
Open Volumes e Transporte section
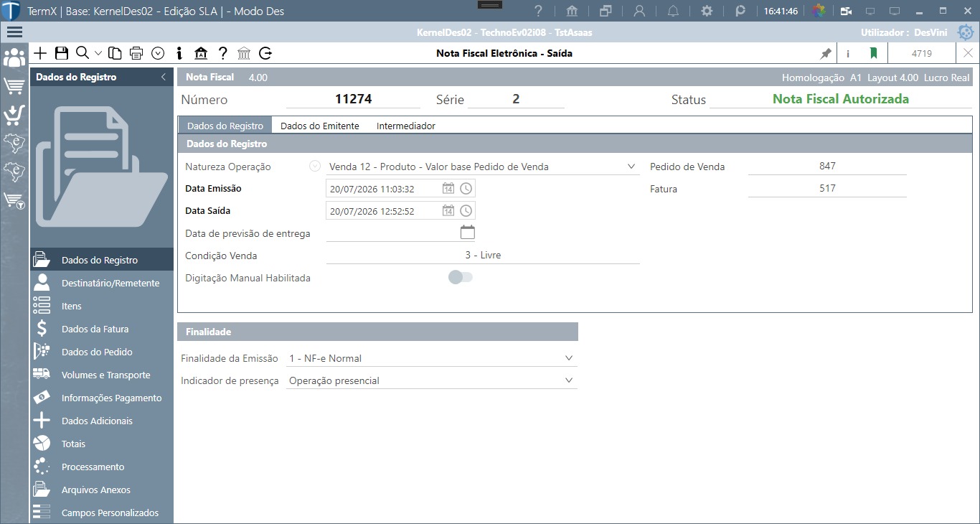pyautogui.click(x=102, y=375)
